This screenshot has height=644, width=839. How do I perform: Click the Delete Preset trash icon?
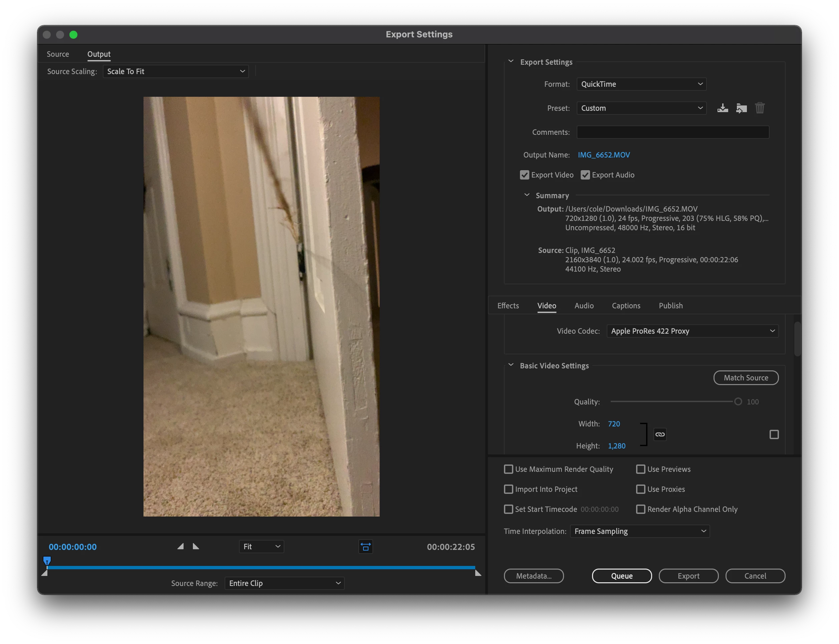tap(760, 108)
